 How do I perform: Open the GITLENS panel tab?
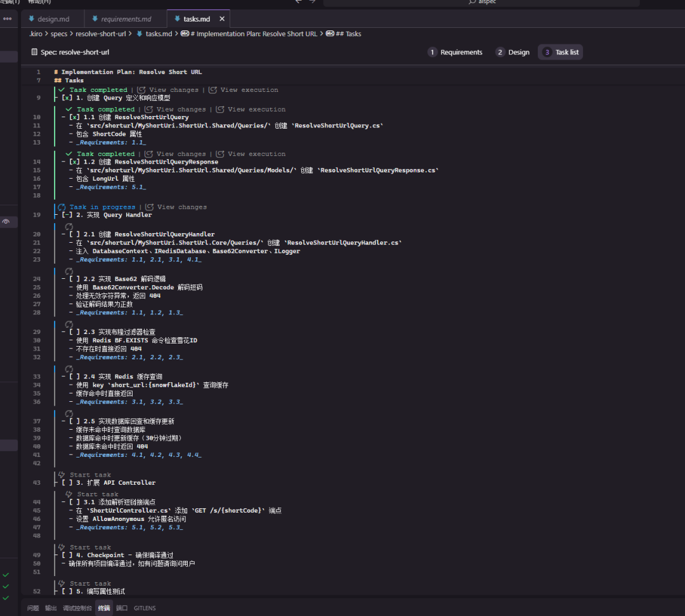coord(145,608)
